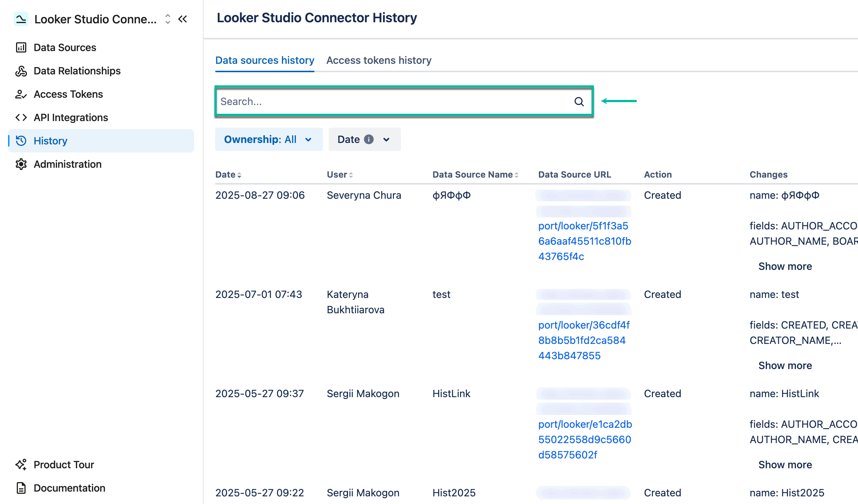Click the info icon on the Date filter
The width and height of the screenshot is (858, 504).
[x=369, y=139]
